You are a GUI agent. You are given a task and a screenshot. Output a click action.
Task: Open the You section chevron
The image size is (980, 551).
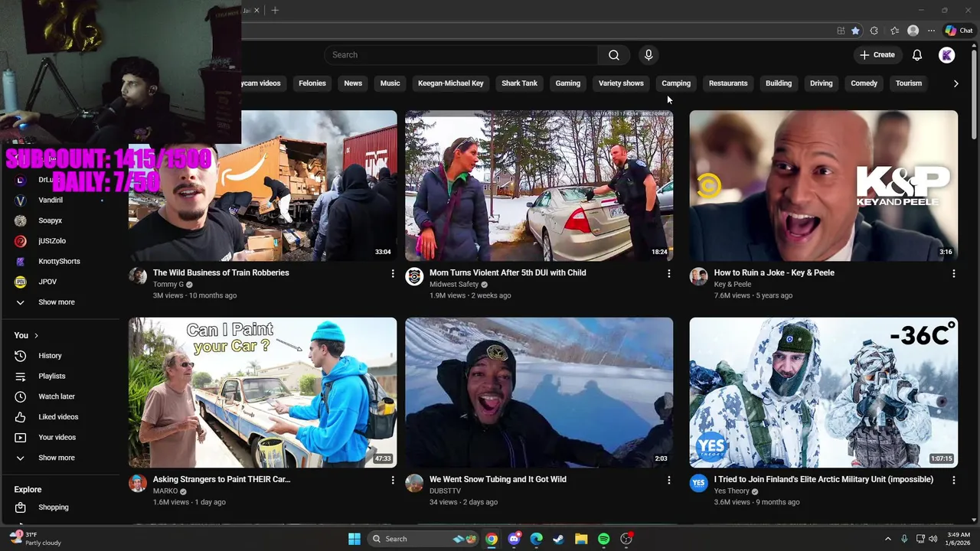36,335
